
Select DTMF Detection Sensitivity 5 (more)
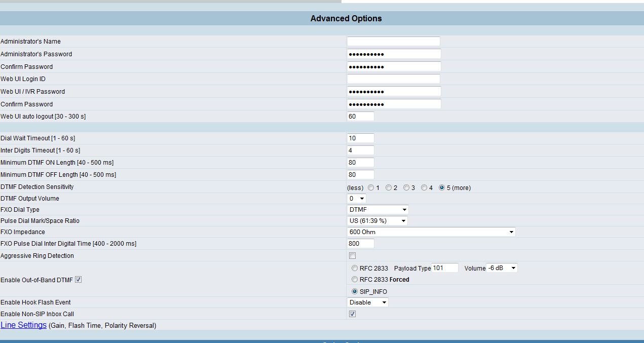click(442, 188)
